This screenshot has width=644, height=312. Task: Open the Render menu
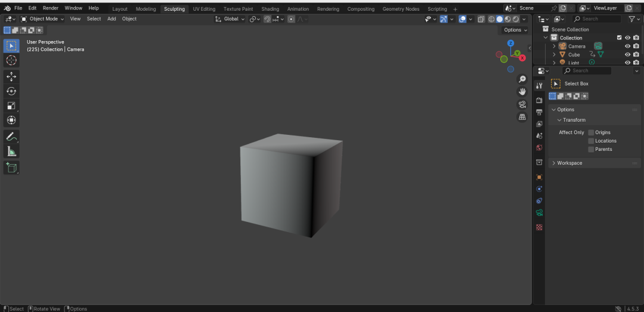pyautogui.click(x=51, y=8)
